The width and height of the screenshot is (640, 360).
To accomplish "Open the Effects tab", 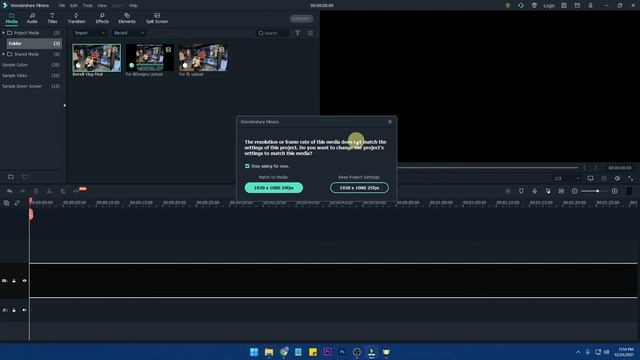I will click(x=102, y=18).
